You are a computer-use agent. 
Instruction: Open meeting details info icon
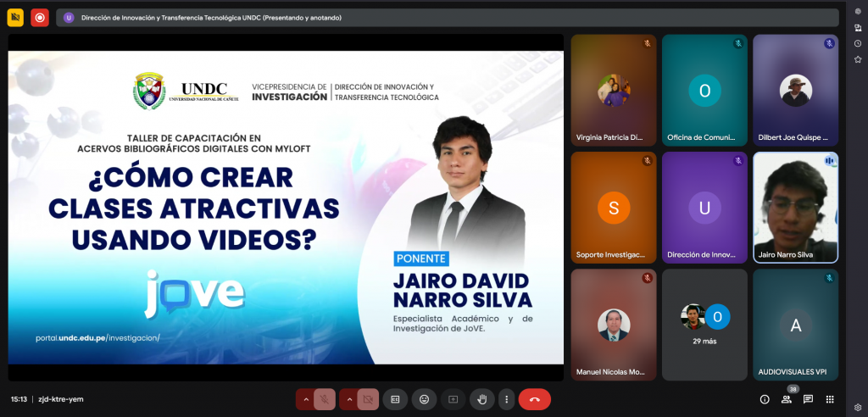pyautogui.click(x=765, y=399)
